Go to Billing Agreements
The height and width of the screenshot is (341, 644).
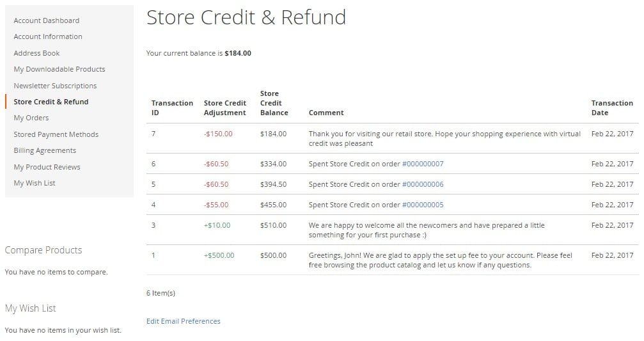(x=45, y=150)
